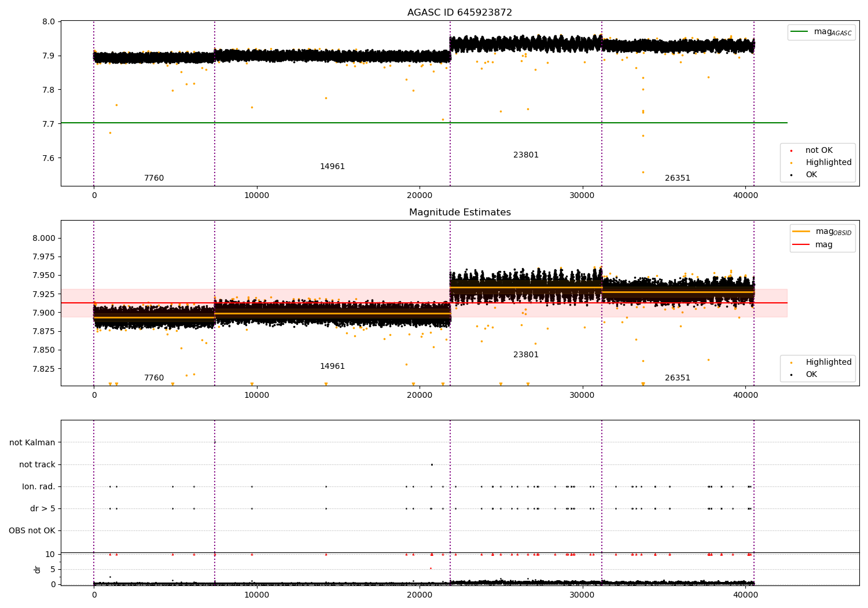
Task: Click the 30000 x-tick of Magnitude Estimates plot
Action: point(582,395)
